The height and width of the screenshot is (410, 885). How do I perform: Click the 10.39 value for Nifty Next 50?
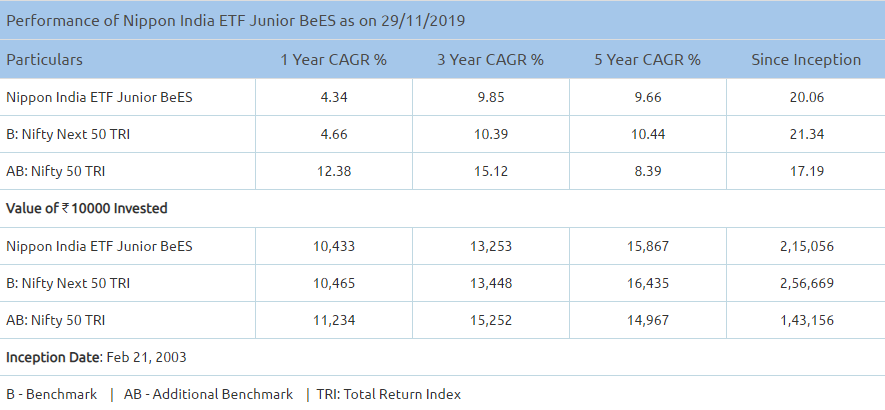pos(490,134)
